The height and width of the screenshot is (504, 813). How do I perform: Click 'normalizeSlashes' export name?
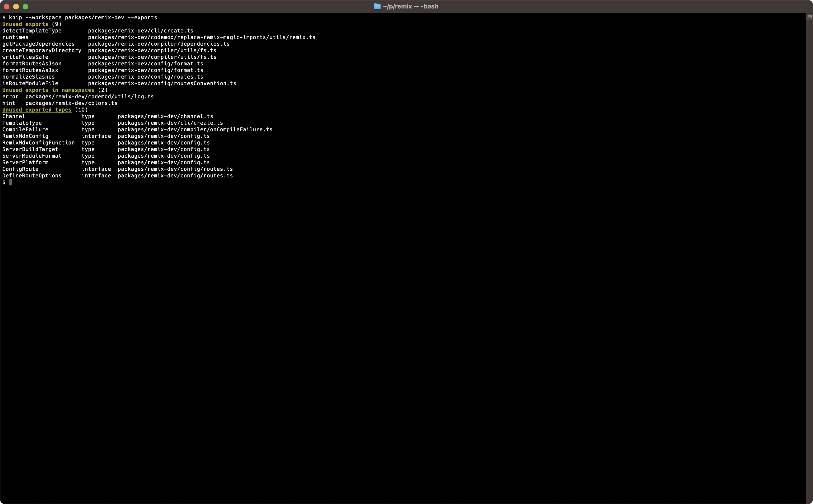[x=29, y=77]
